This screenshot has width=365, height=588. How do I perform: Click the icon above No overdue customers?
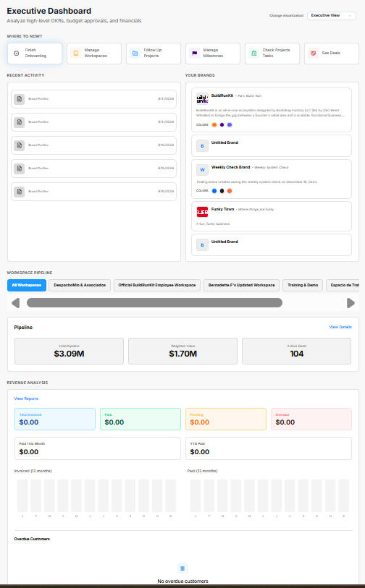182,568
